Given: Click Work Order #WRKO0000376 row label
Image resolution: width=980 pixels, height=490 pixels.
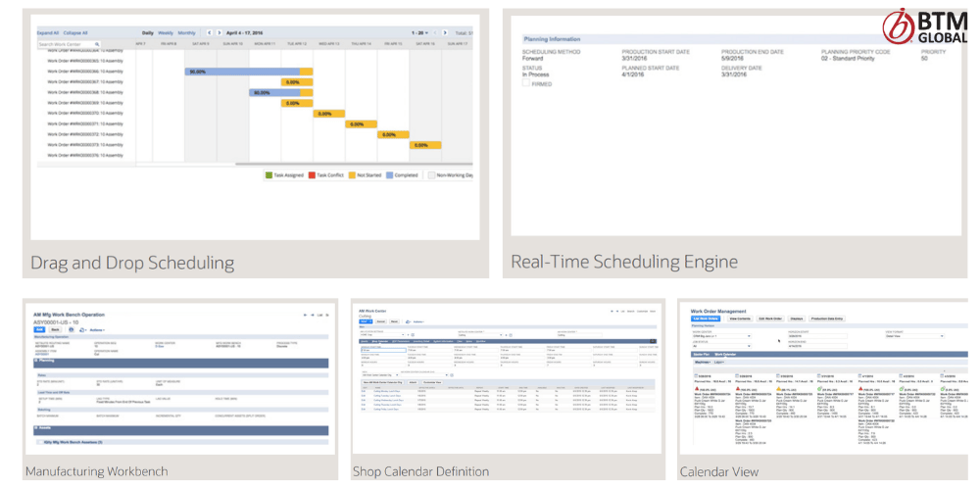Looking at the screenshot, I should pos(85,155).
